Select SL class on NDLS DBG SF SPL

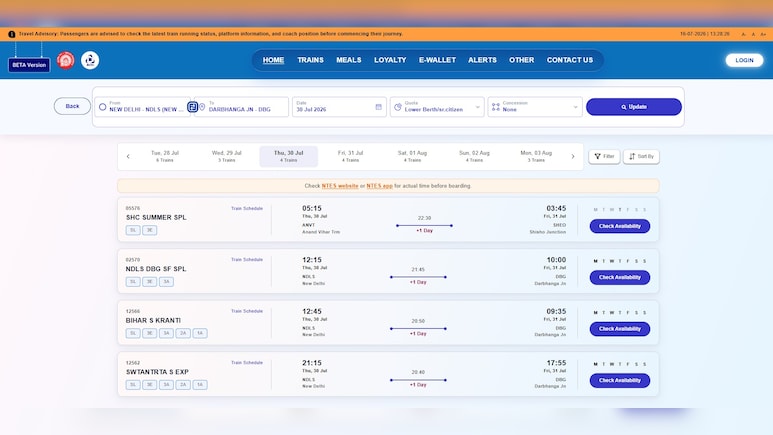point(133,282)
